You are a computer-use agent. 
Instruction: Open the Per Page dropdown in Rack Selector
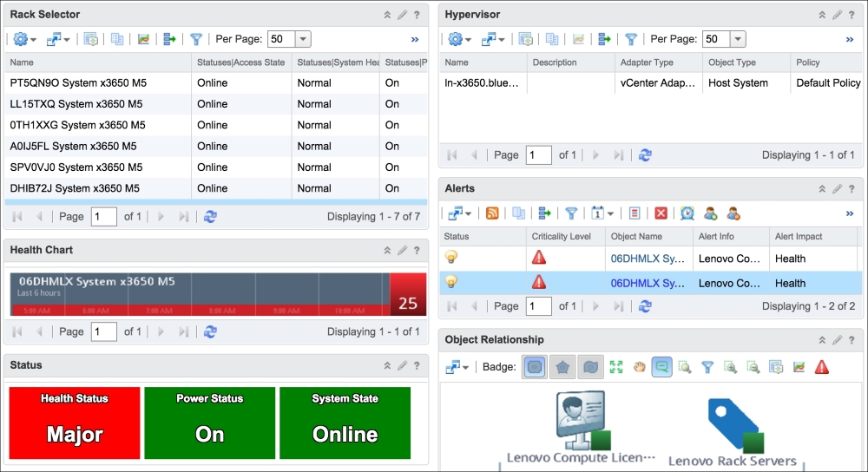click(303, 39)
